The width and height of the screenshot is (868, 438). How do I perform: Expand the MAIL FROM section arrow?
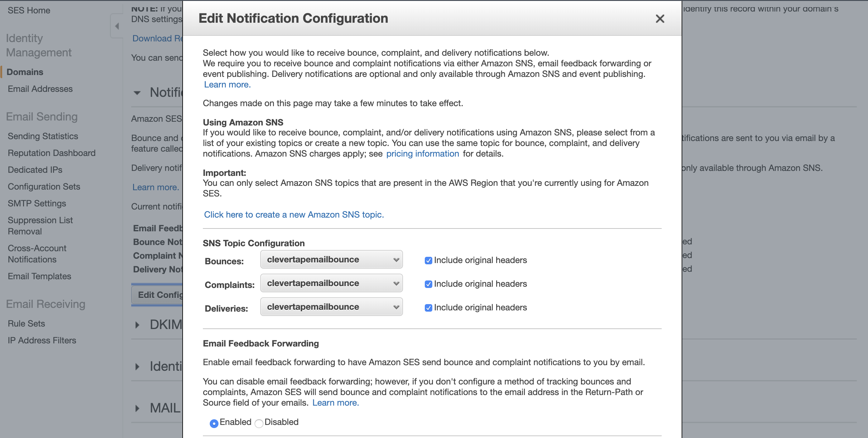137,408
